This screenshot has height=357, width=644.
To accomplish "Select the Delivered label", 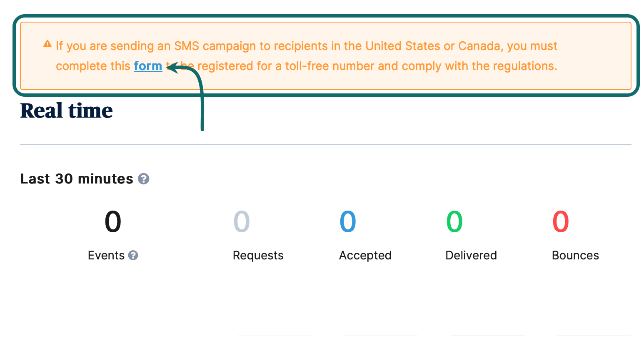I will coord(471,255).
